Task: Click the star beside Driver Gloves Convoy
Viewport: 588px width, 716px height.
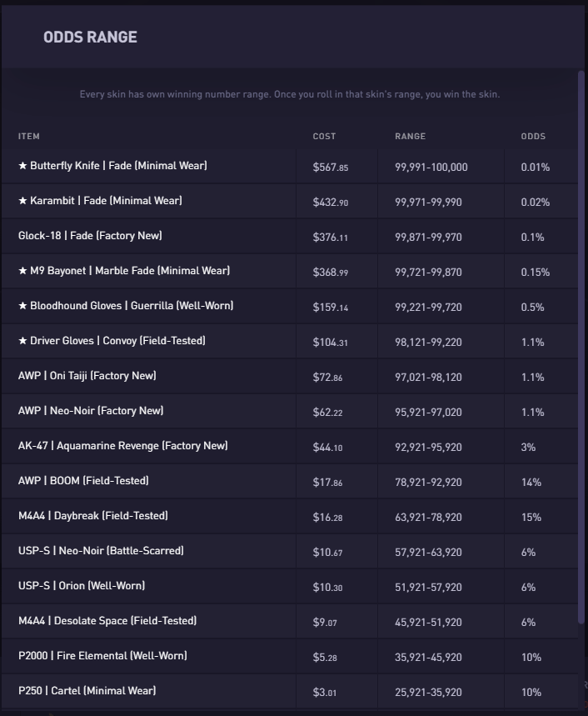Action: [23, 341]
